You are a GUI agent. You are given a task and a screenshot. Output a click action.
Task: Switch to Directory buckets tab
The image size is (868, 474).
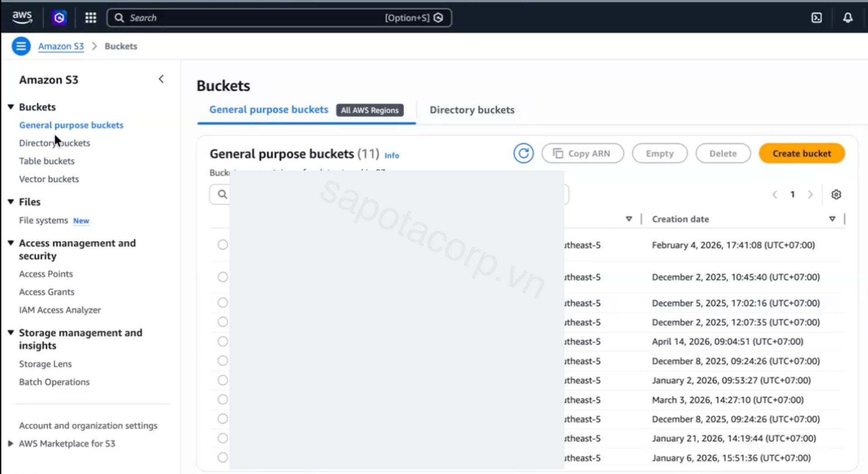point(472,110)
